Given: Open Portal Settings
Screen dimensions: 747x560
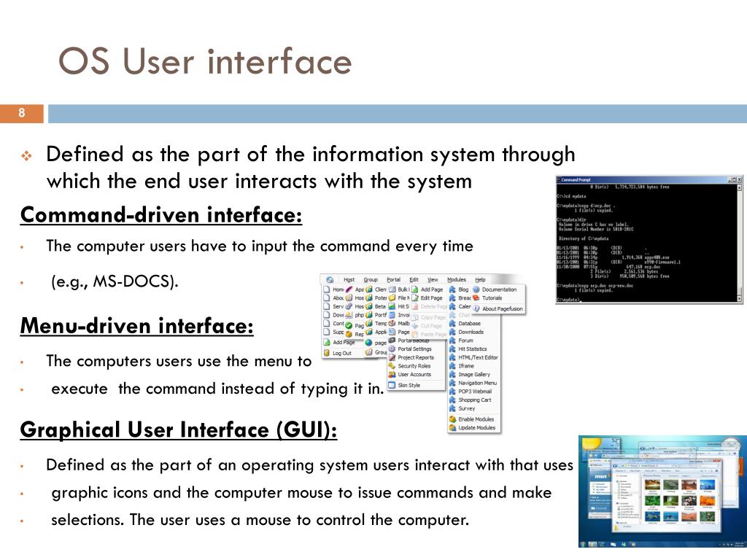Looking at the screenshot, I should click(x=414, y=349).
